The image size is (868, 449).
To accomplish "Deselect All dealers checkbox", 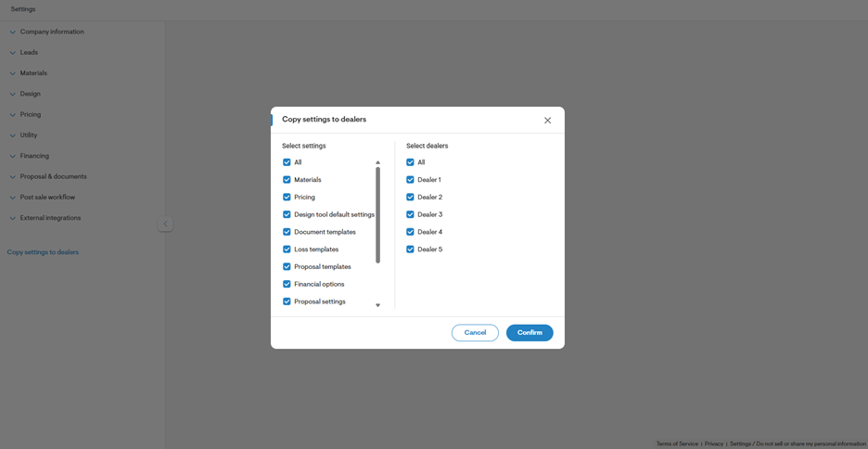I will coord(410,162).
